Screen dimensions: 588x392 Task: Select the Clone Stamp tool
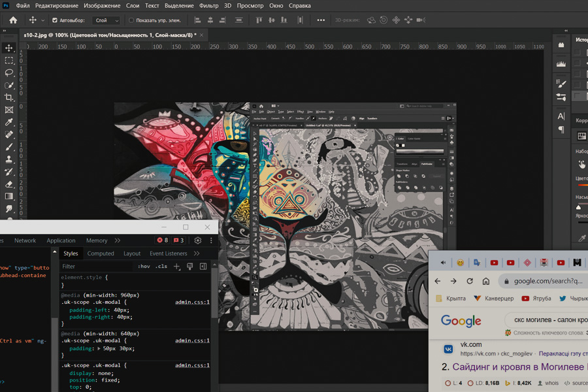(x=9, y=159)
